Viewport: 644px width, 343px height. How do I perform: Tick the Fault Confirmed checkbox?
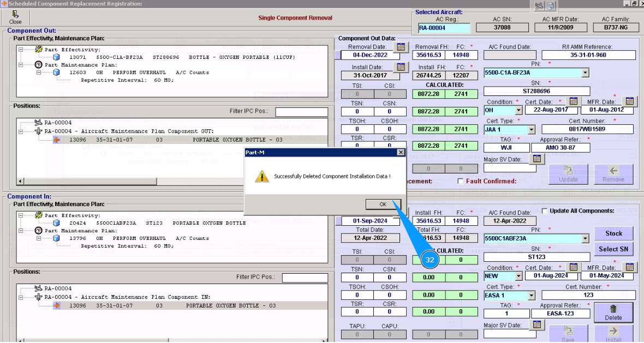click(461, 181)
